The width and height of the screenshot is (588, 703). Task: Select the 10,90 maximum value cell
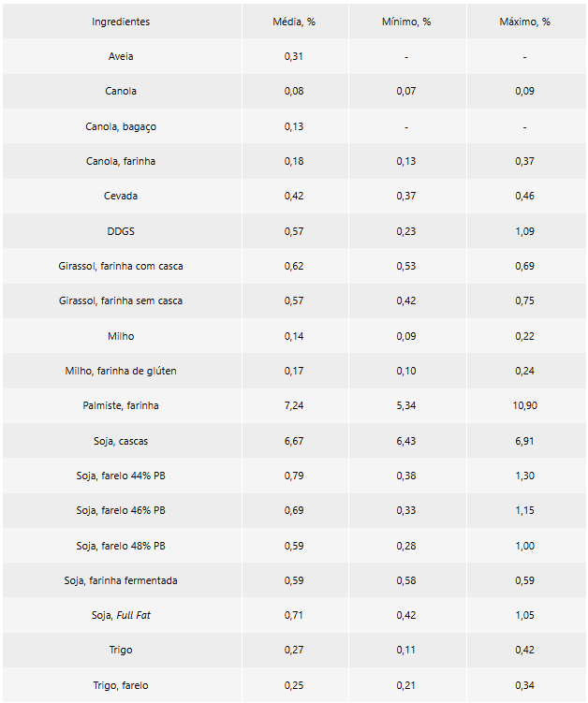pyautogui.click(x=524, y=405)
